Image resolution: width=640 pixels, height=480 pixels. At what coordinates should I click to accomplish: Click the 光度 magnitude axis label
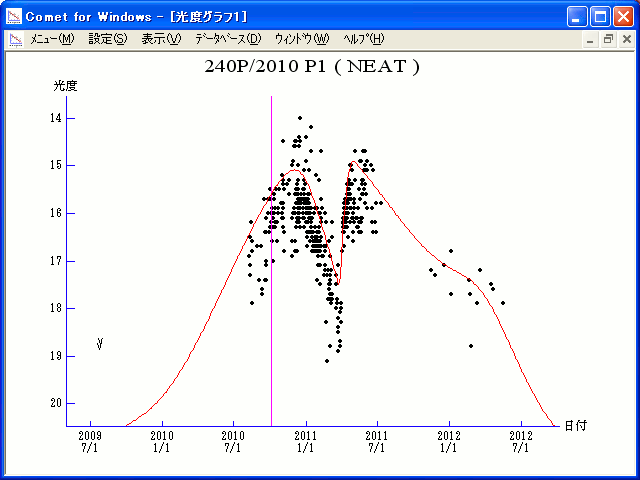[65, 86]
